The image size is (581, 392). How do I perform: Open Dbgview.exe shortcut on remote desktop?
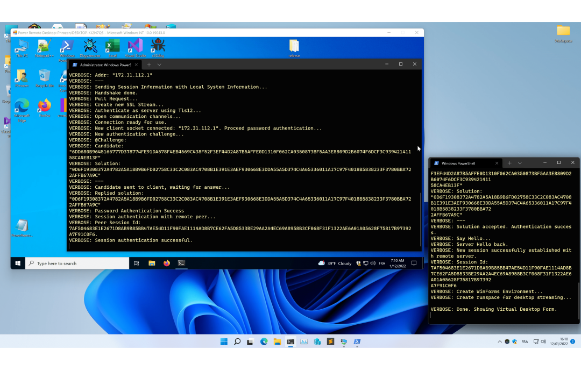pyautogui.click(x=90, y=48)
